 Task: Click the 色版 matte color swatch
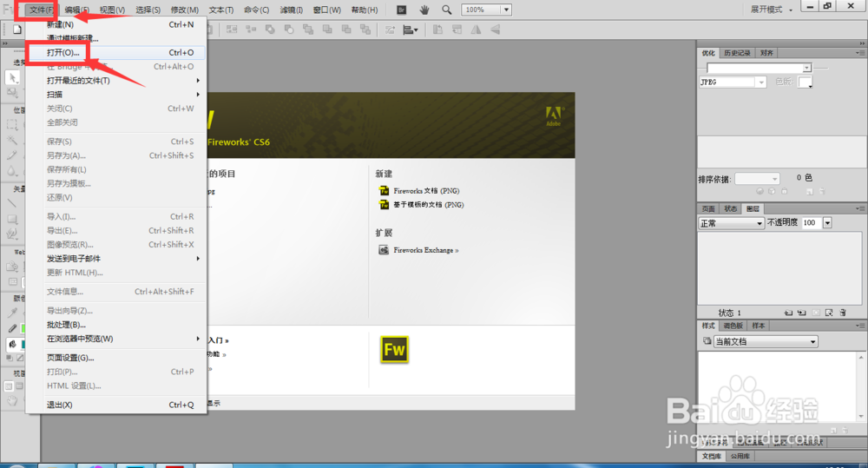(x=805, y=82)
